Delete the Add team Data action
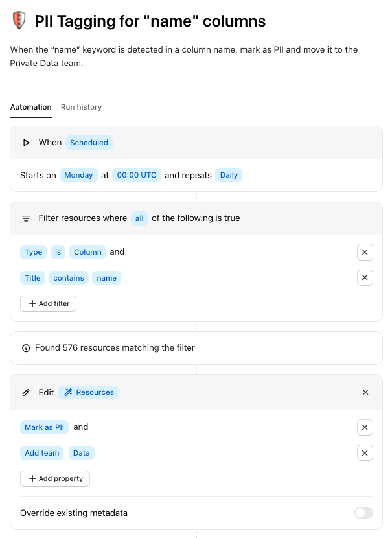The image size is (392, 538). pos(365,453)
